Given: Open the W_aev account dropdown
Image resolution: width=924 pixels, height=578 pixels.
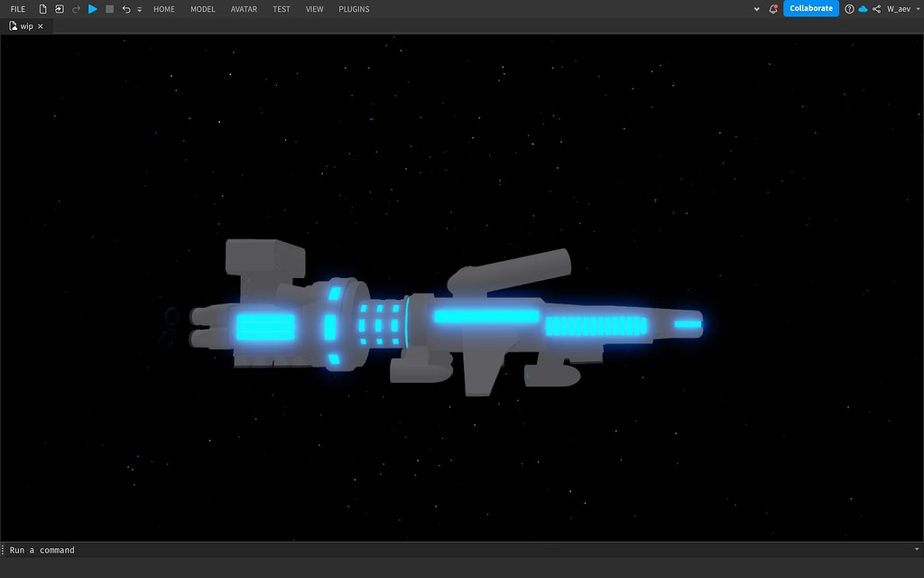Looking at the screenshot, I should (900, 8).
